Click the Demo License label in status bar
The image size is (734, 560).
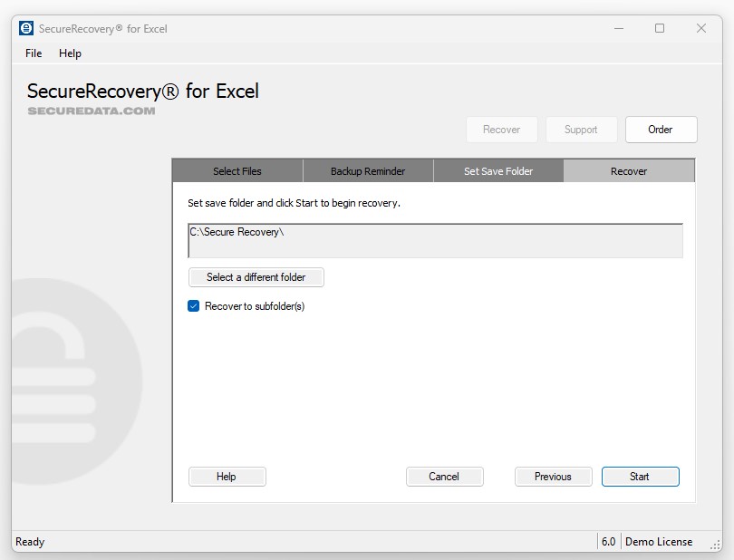[x=659, y=541]
